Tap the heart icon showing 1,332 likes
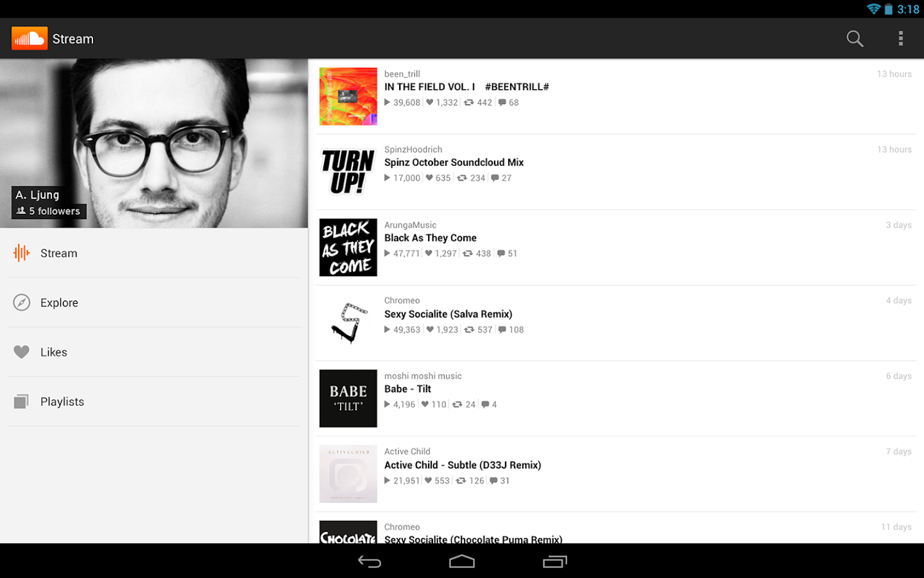 (430, 102)
